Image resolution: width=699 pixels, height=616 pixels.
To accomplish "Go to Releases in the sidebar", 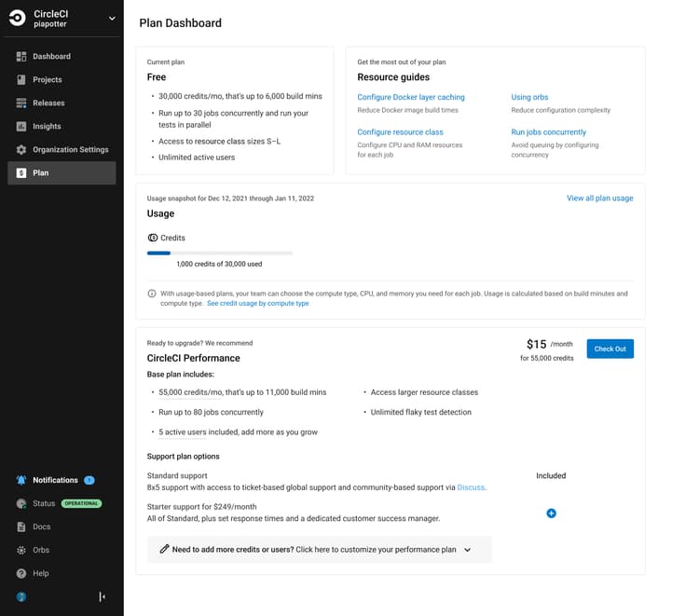I will 48,103.
